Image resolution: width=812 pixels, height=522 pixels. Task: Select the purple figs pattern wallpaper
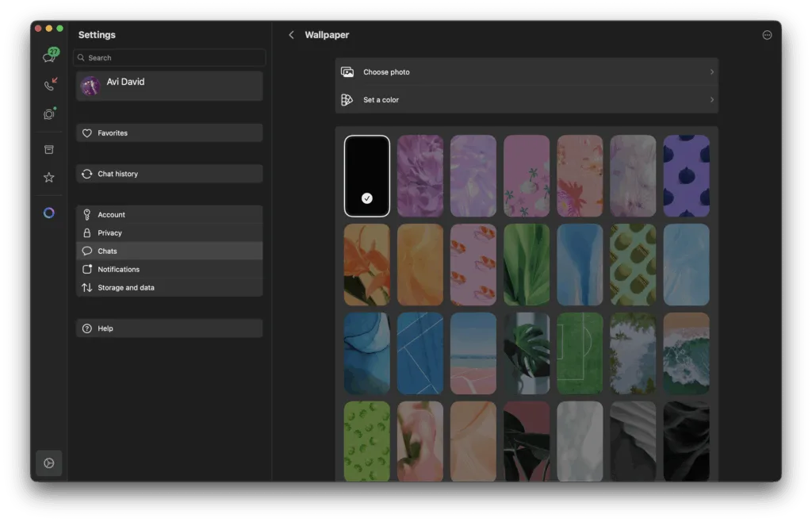686,176
